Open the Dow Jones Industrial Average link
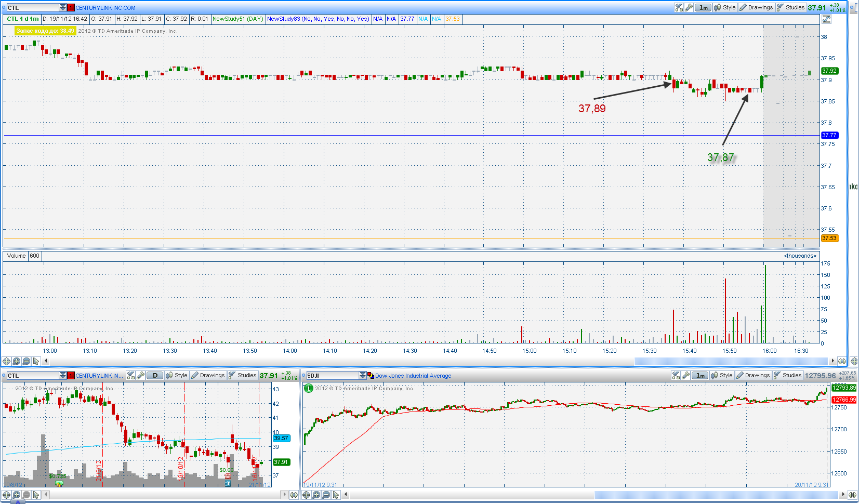This screenshot has height=504, width=859. click(413, 376)
